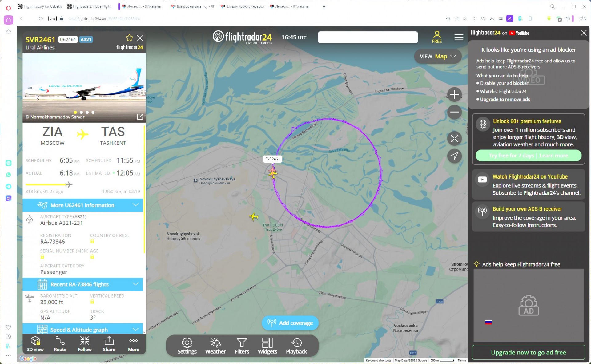Show the flight Route
Image resolution: width=591 pixels, height=364 pixels.
coord(60,344)
